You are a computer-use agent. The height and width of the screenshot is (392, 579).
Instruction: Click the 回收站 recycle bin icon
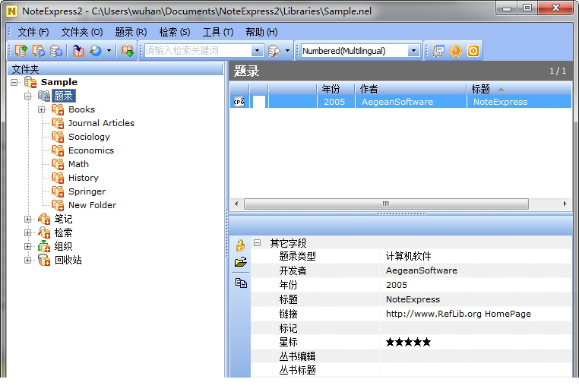click(x=44, y=260)
